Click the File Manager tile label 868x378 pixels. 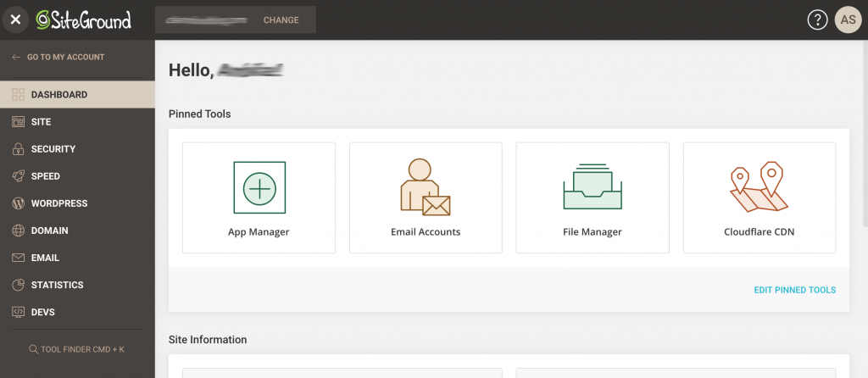point(593,232)
